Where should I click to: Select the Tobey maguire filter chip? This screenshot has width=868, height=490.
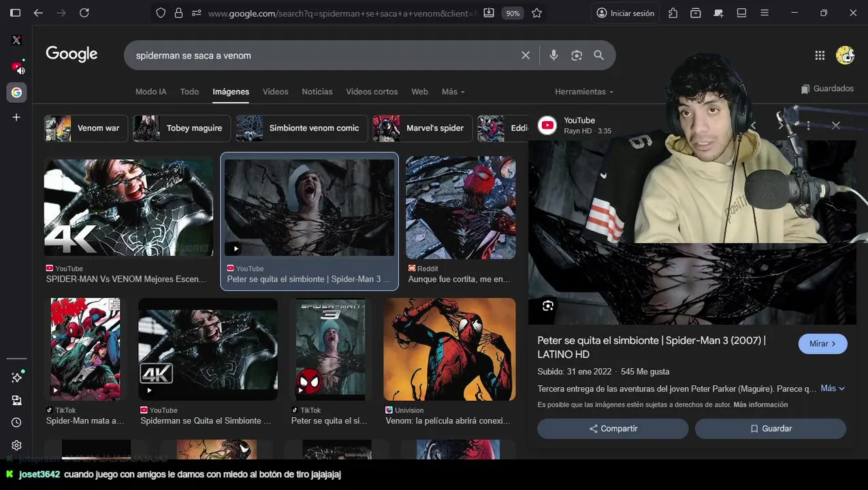(182, 128)
